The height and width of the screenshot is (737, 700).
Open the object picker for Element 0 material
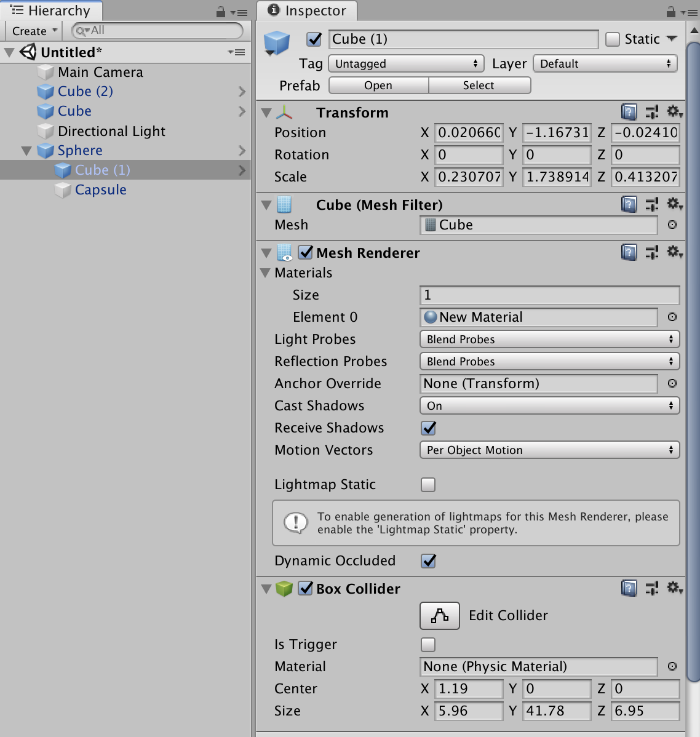click(x=672, y=317)
